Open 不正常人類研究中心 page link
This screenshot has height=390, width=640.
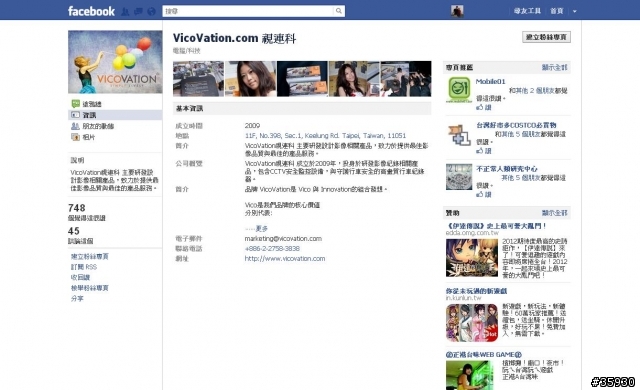(x=507, y=168)
